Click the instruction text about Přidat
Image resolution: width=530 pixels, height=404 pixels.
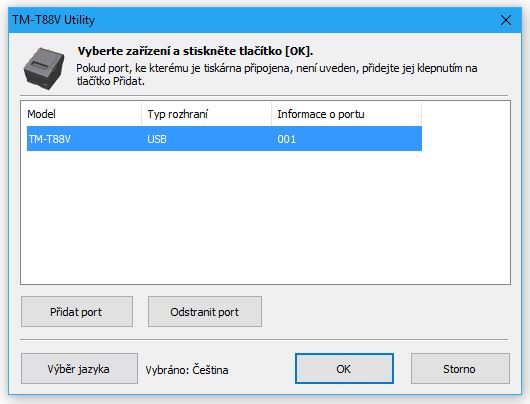point(276,75)
